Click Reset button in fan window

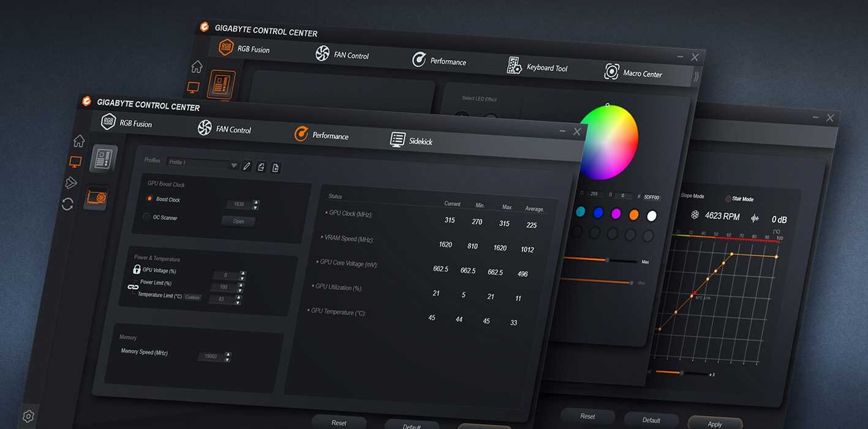[x=587, y=416]
